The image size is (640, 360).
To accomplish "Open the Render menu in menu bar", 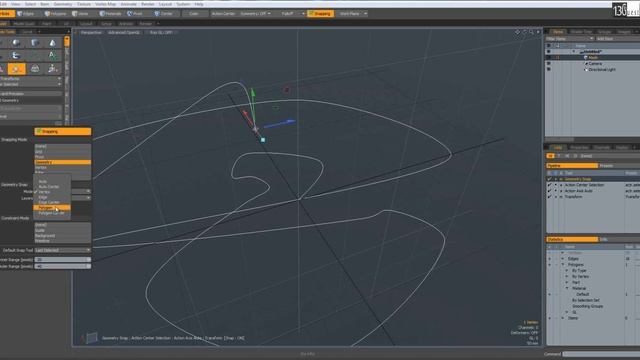I will tap(147, 4).
